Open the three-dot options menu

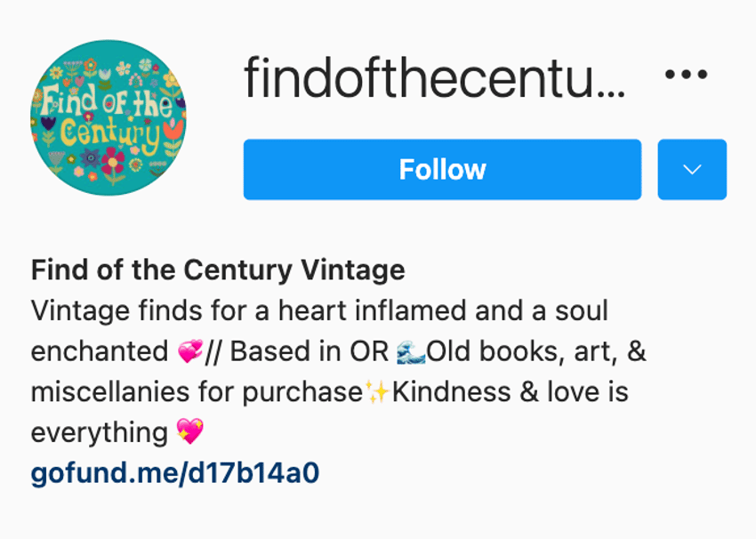686,74
